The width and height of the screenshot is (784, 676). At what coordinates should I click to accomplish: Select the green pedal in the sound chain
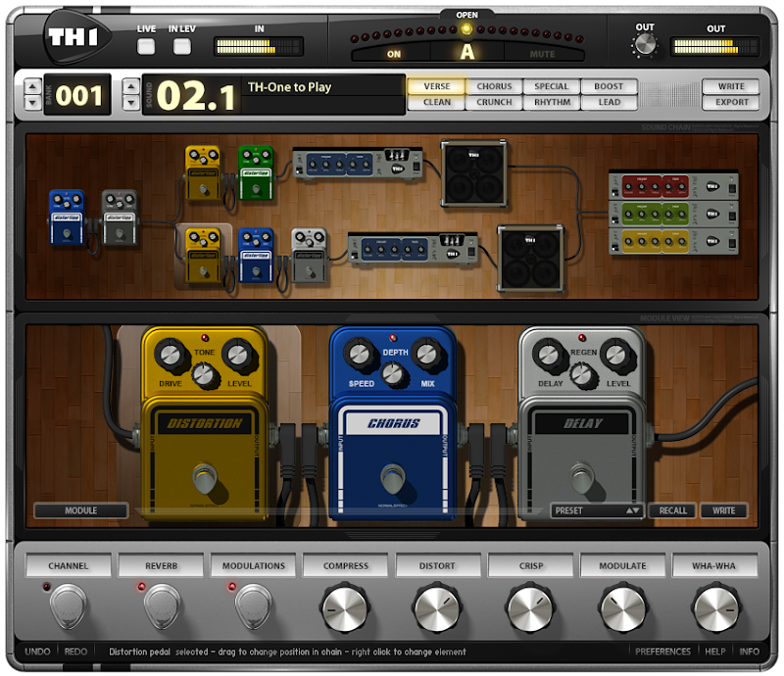coord(256,173)
